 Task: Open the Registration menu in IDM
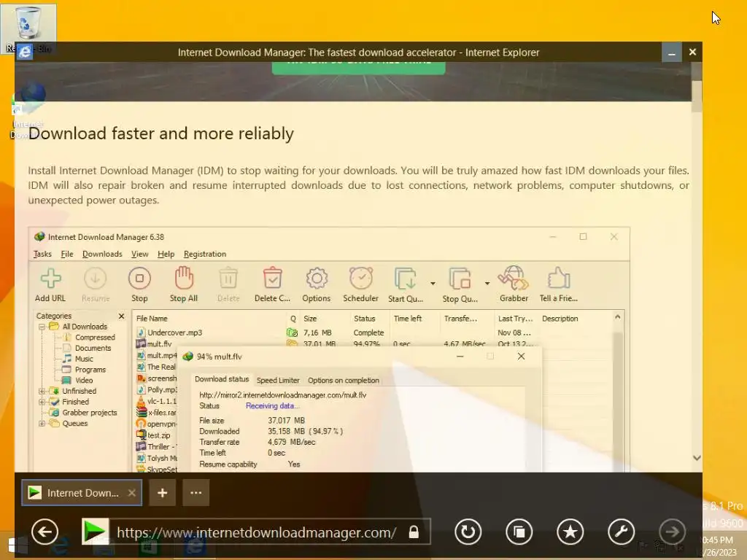point(205,254)
